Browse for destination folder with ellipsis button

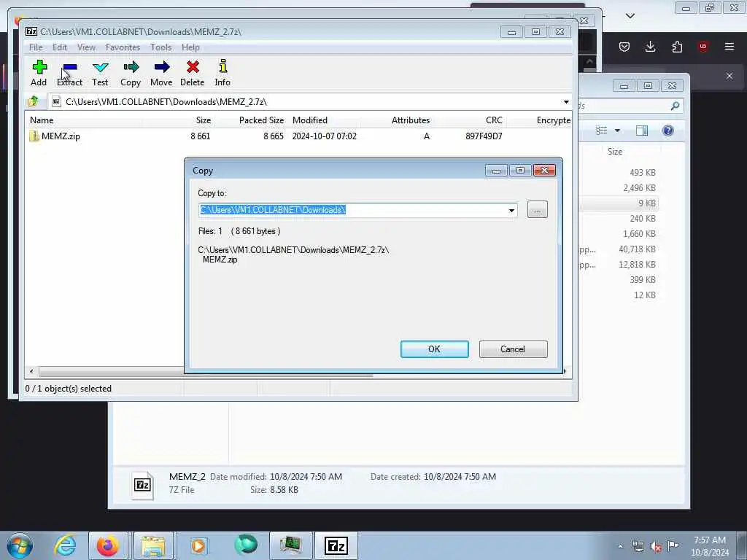(538, 210)
